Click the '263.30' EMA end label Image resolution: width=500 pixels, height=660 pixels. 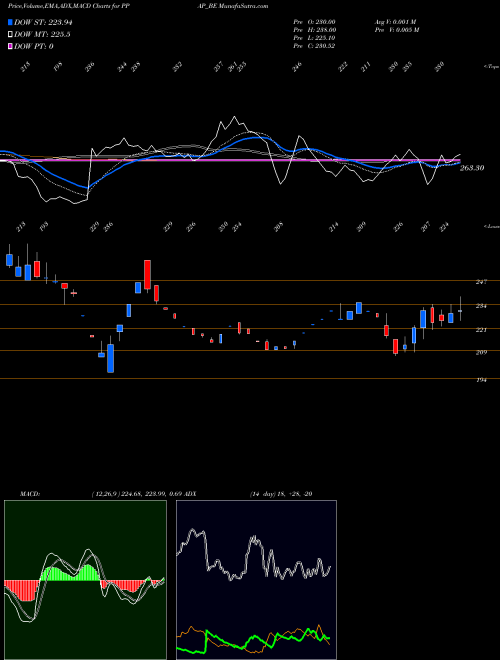pyautogui.click(x=472, y=168)
